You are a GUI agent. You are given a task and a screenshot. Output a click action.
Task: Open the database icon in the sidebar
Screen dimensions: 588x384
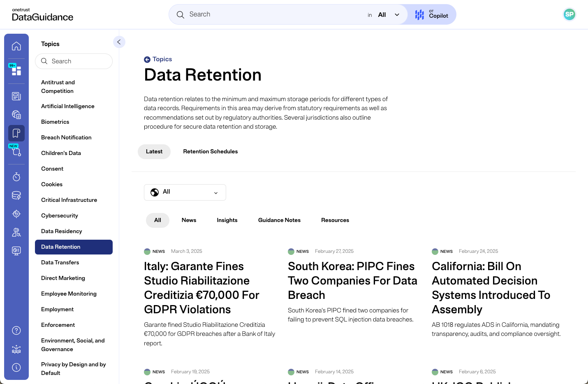point(16,195)
